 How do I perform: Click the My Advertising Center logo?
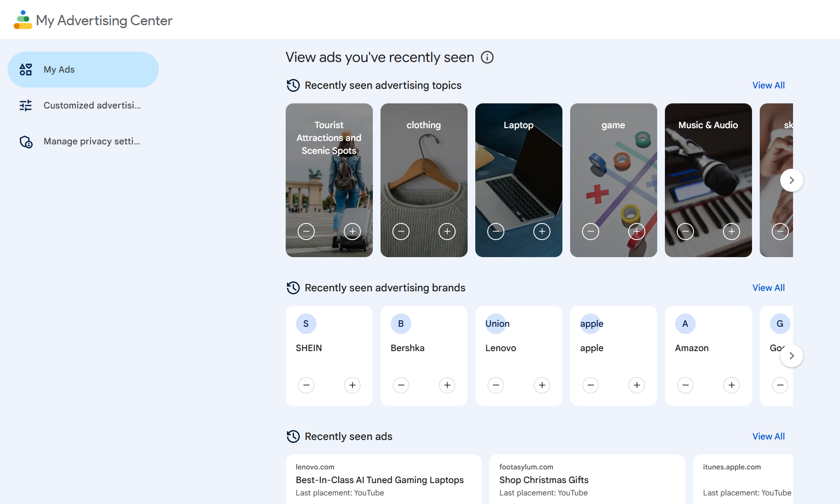coord(23,20)
